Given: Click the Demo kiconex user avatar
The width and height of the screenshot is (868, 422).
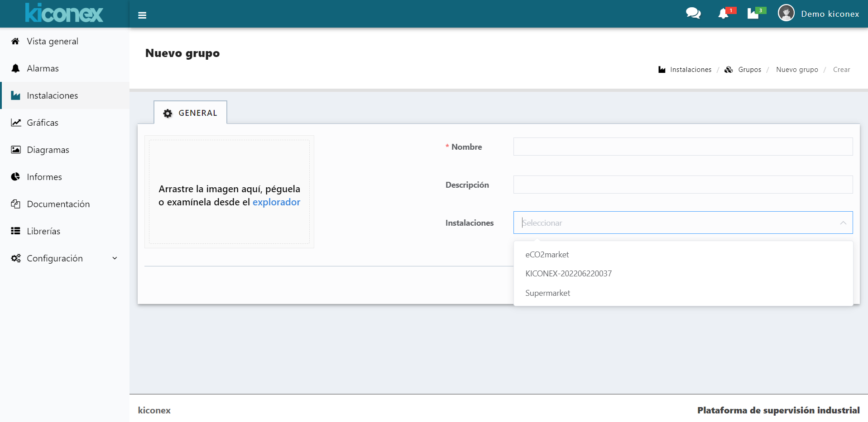Looking at the screenshot, I should tap(786, 13).
